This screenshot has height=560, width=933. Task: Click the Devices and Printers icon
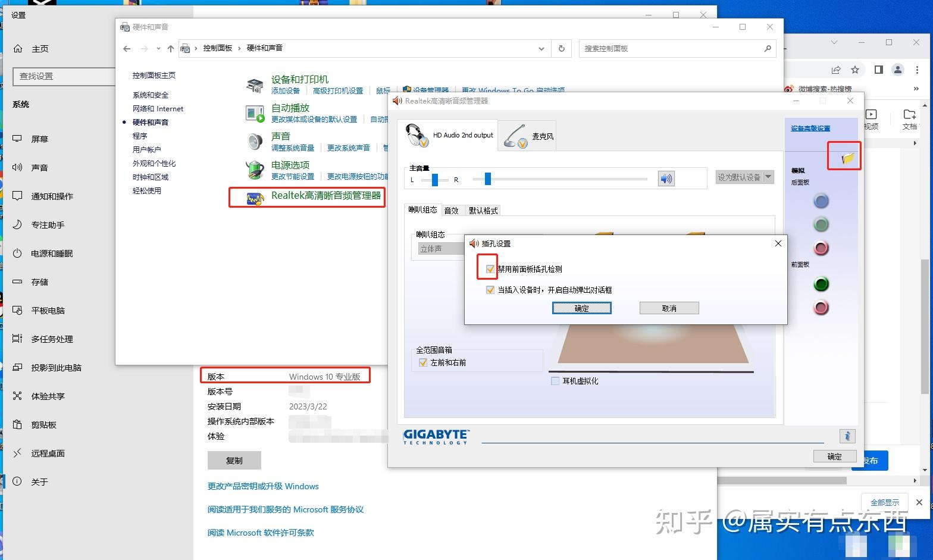pyautogui.click(x=255, y=85)
